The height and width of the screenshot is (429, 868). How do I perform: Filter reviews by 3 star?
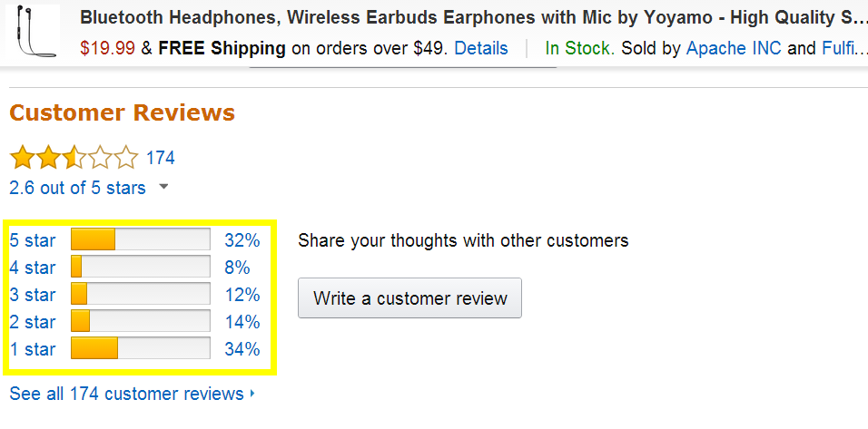click(x=33, y=295)
